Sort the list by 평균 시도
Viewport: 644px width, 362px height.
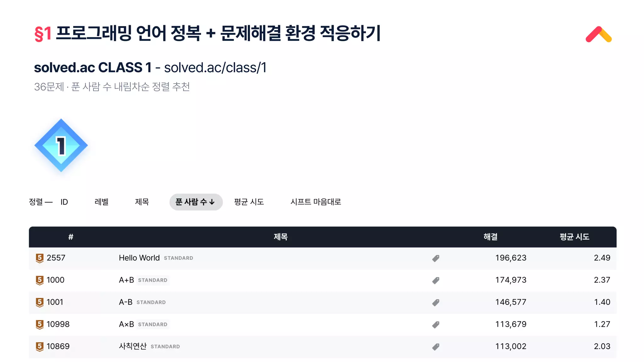point(249,202)
